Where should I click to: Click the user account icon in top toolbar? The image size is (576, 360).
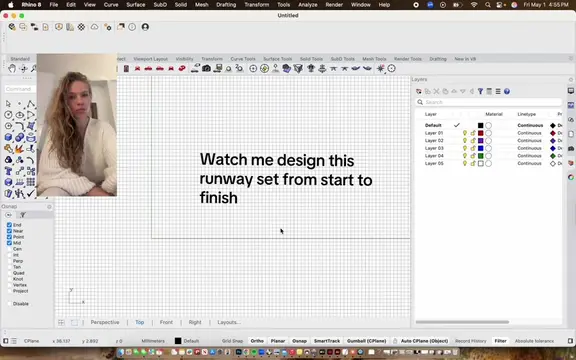tap(145, 27)
